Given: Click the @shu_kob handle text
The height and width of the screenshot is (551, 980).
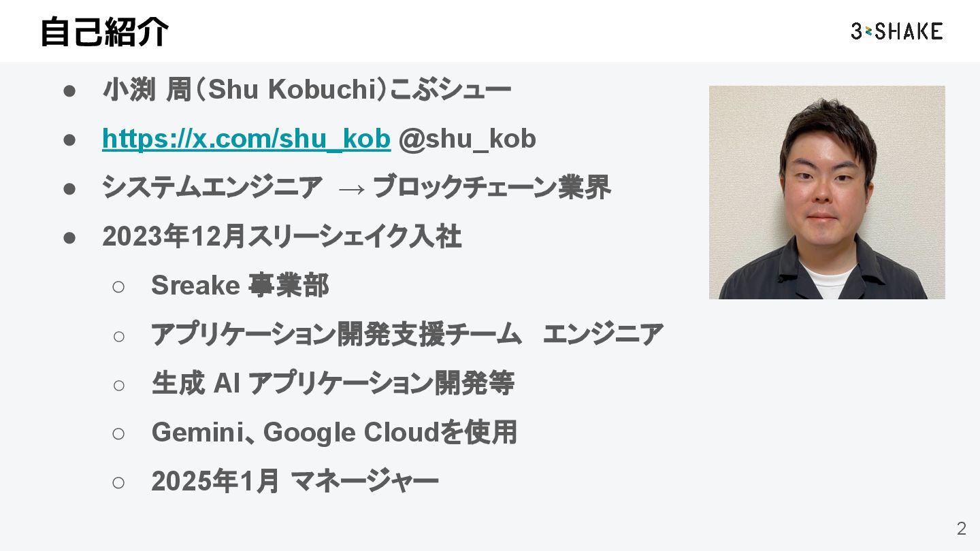Looking at the screenshot, I should [467, 139].
